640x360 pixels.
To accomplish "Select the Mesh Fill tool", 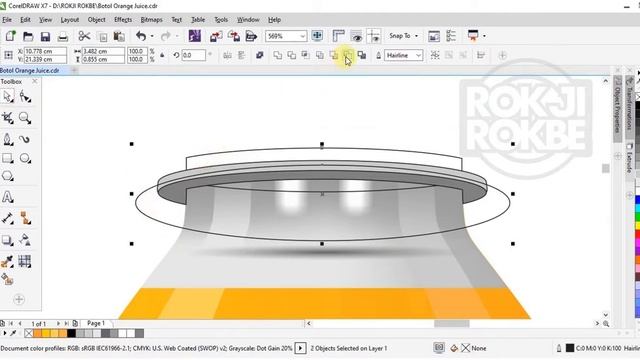I will [25, 261].
